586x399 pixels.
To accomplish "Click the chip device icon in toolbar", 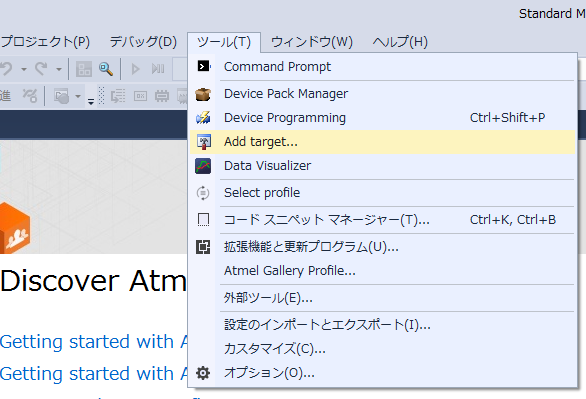I will [x=161, y=96].
